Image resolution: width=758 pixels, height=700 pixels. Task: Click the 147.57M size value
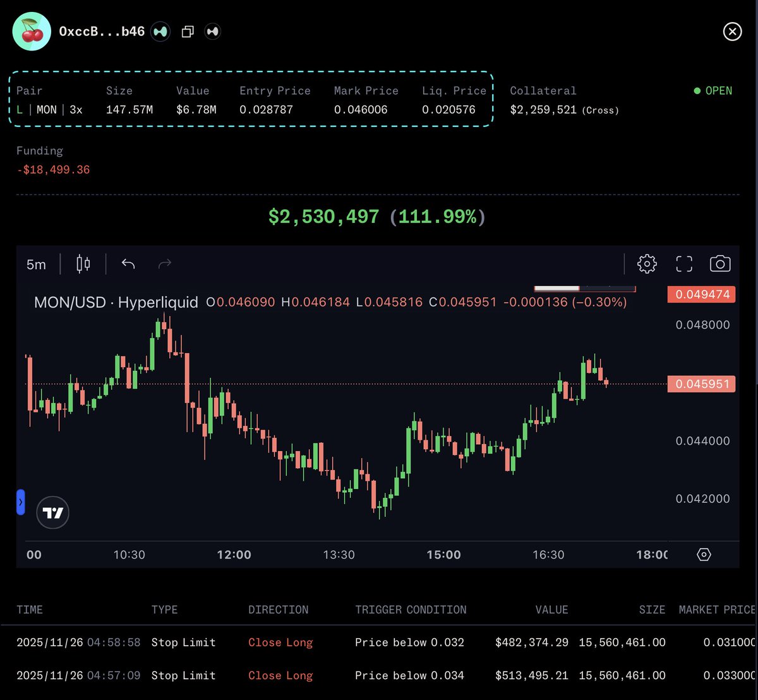129,110
